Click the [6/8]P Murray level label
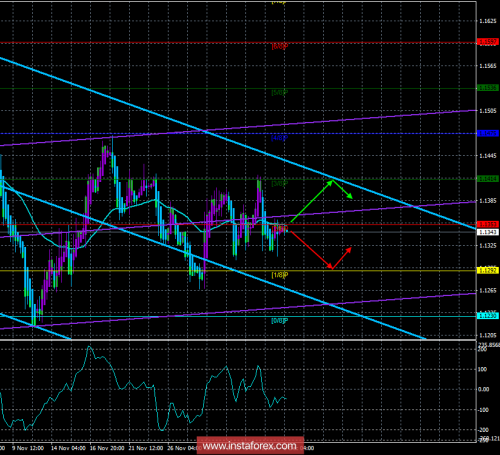 pyautogui.click(x=280, y=47)
